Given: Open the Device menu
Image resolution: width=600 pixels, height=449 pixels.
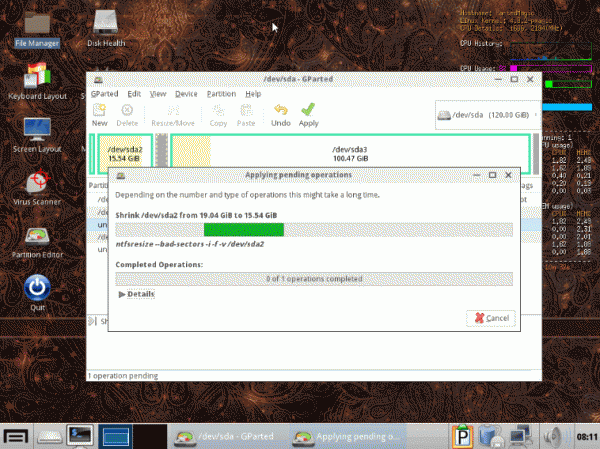Looking at the screenshot, I should point(186,93).
